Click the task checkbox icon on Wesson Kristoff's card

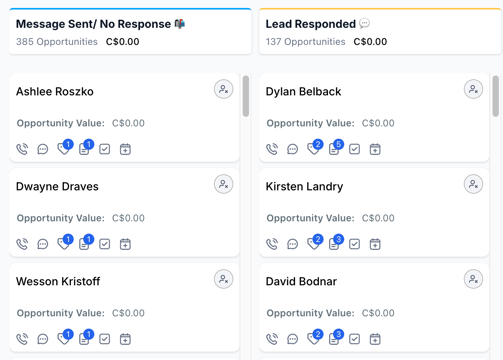click(105, 339)
